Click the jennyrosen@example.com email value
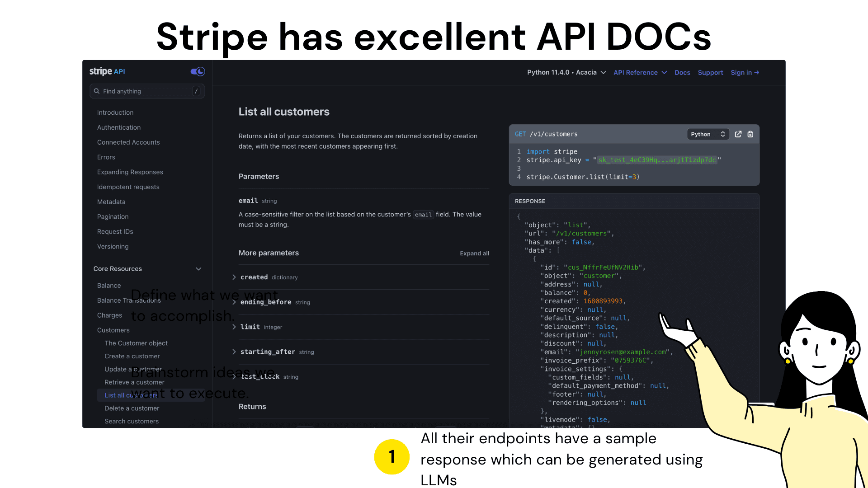This screenshot has height=488, width=868. coord(623,352)
